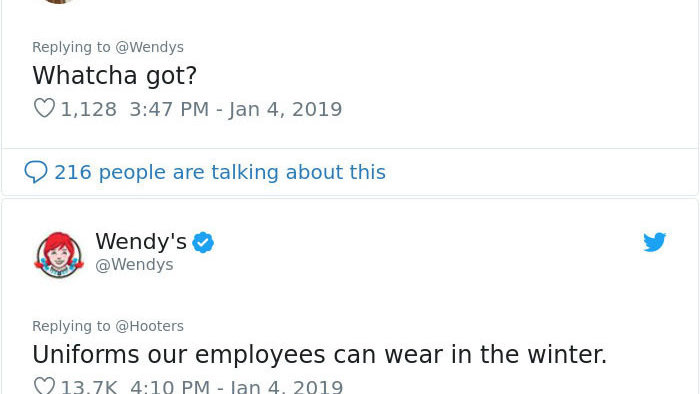Open the 4:10 PM - Jan 4, 2019 timestamp

pyautogui.click(x=237, y=387)
